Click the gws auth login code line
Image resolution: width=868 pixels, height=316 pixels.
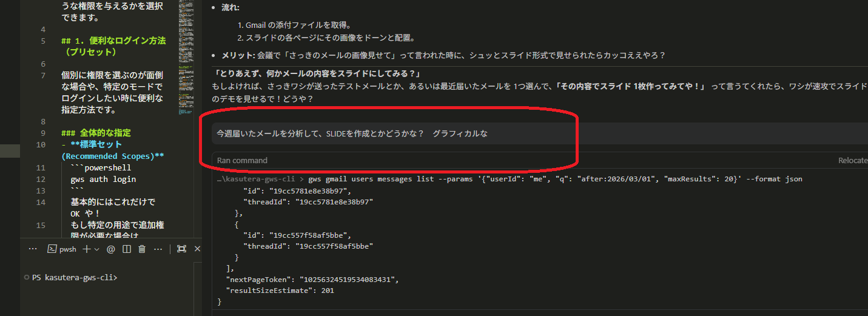(x=103, y=179)
